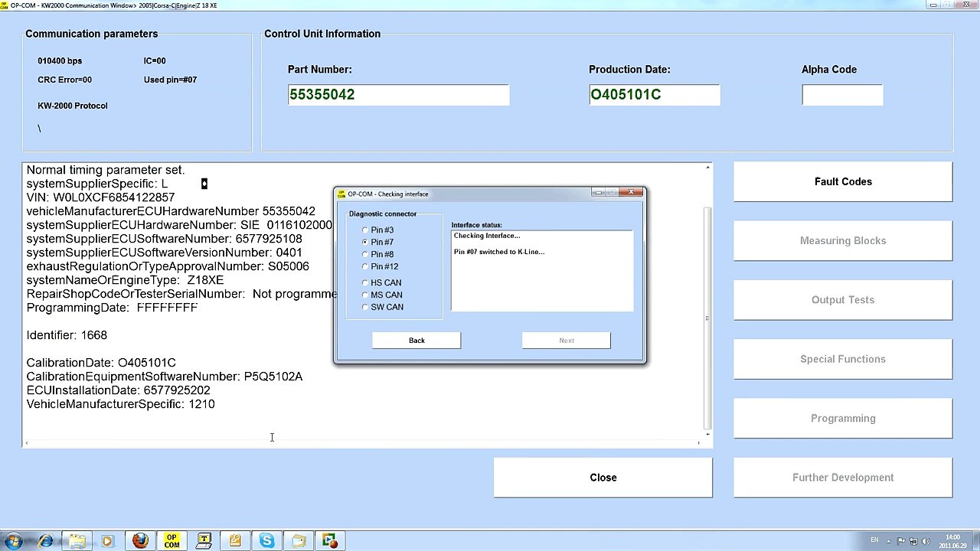Click the 010400 bps label
The image size is (980, 551).
tap(60, 60)
